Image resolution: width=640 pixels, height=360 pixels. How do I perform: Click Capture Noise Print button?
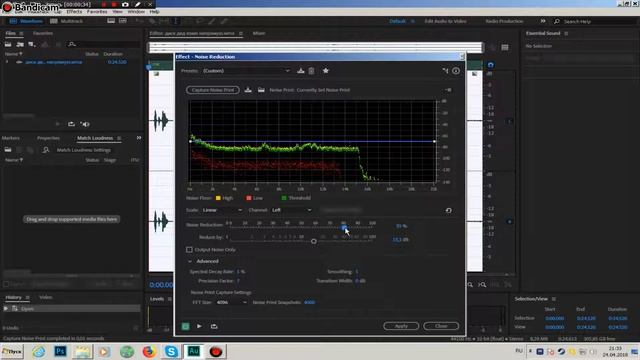pyautogui.click(x=213, y=90)
